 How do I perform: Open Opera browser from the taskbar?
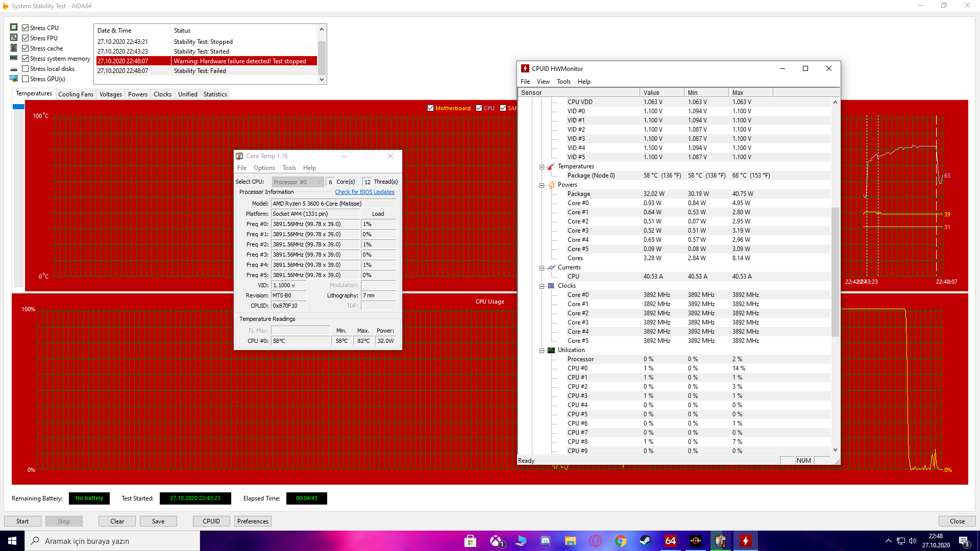tap(595, 541)
